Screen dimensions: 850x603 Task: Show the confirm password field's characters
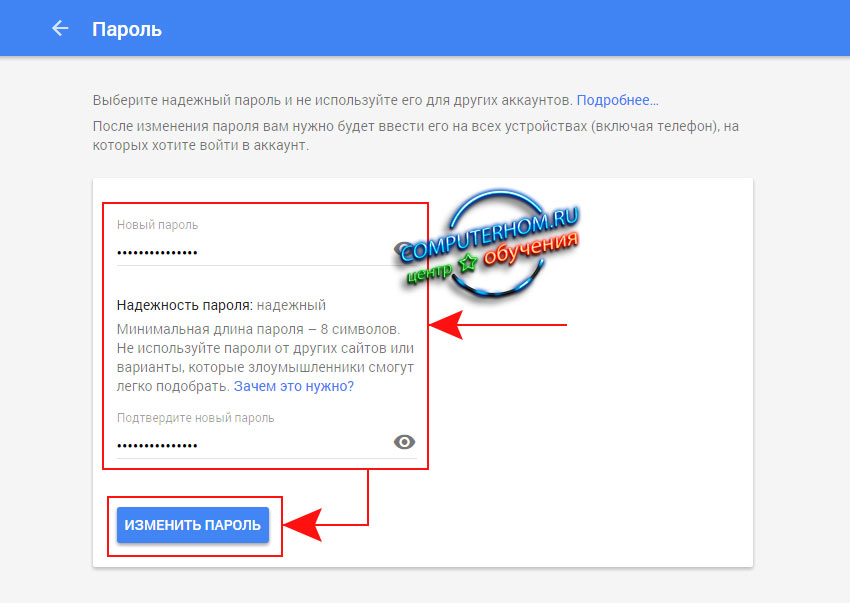tap(404, 442)
